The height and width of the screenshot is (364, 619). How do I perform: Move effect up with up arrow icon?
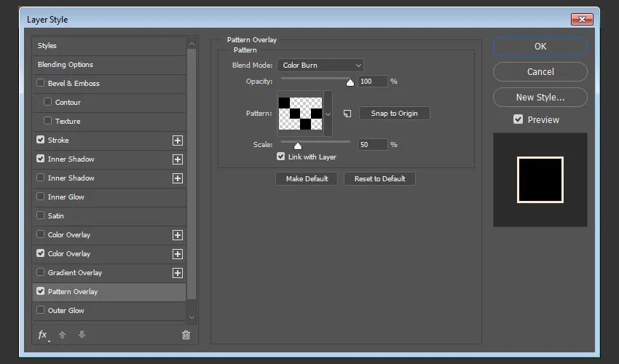coord(62,335)
